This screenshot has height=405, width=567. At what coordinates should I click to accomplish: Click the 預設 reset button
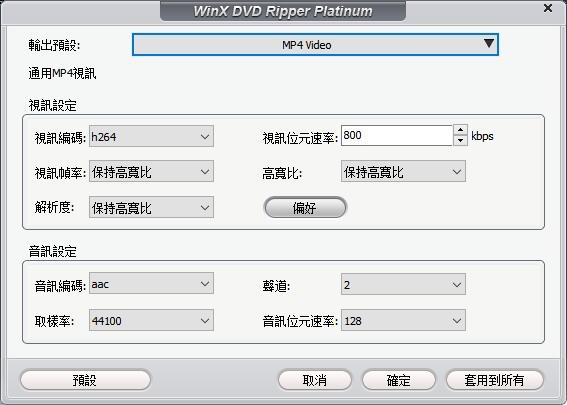point(85,380)
